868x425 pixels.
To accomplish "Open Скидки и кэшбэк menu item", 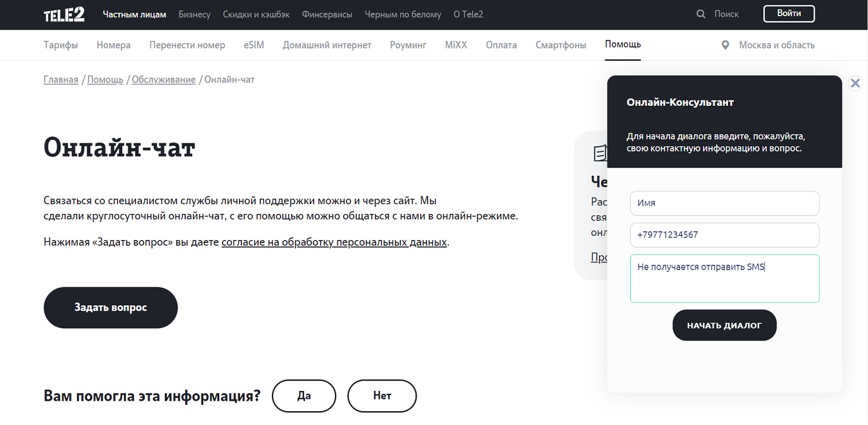I will coord(256,14).
